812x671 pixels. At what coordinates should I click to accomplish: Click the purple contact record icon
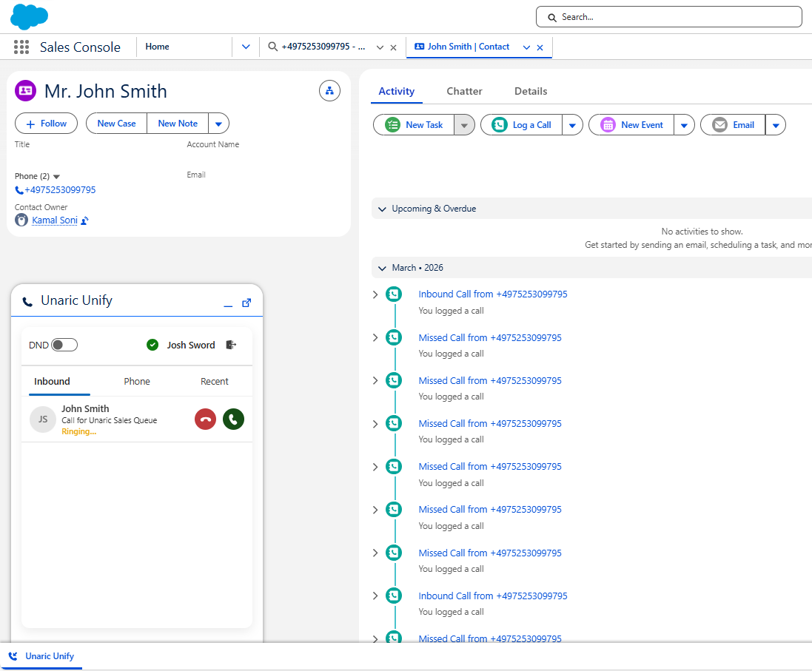(x=25, y=90)
